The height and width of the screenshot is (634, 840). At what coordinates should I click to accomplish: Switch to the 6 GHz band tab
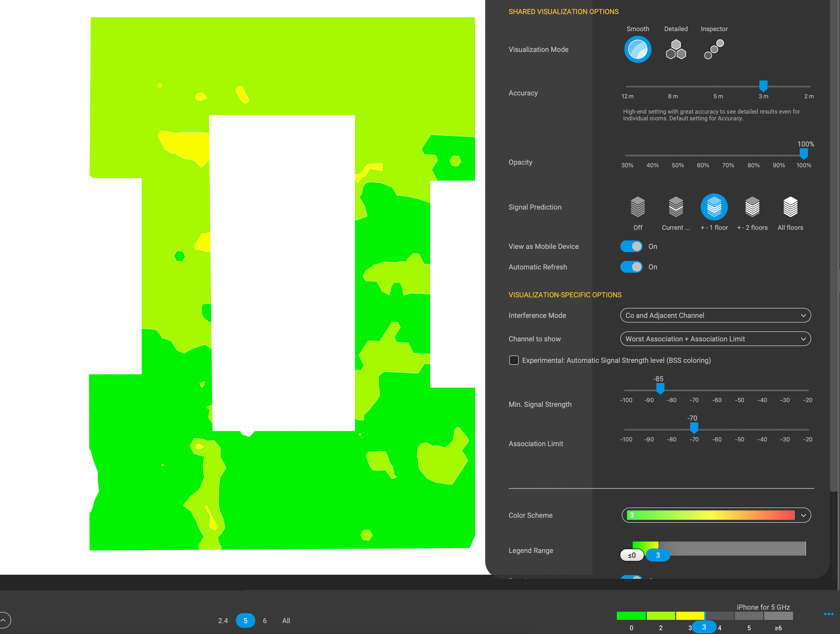point(265,621)
